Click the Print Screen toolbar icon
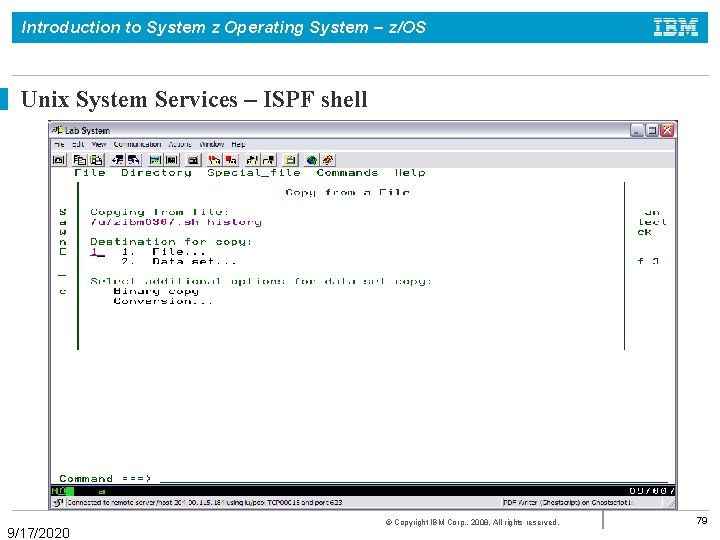The image size is (720, 540). pos(59,160)
